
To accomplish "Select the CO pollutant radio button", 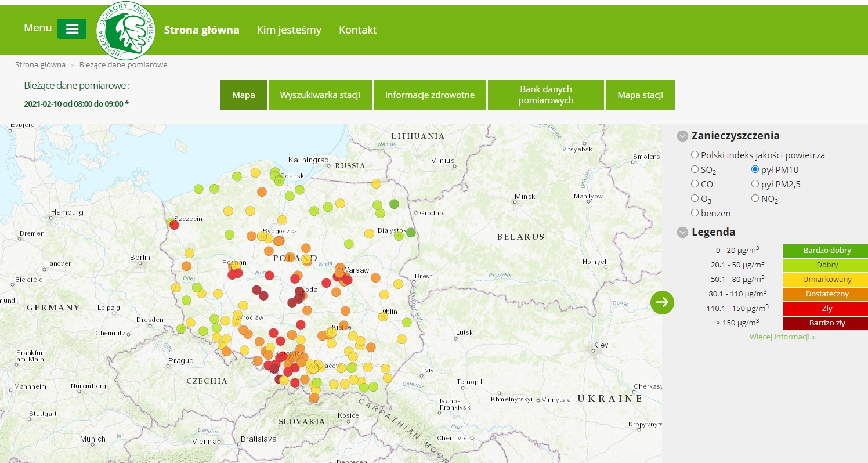I will (x=695, y=184).
